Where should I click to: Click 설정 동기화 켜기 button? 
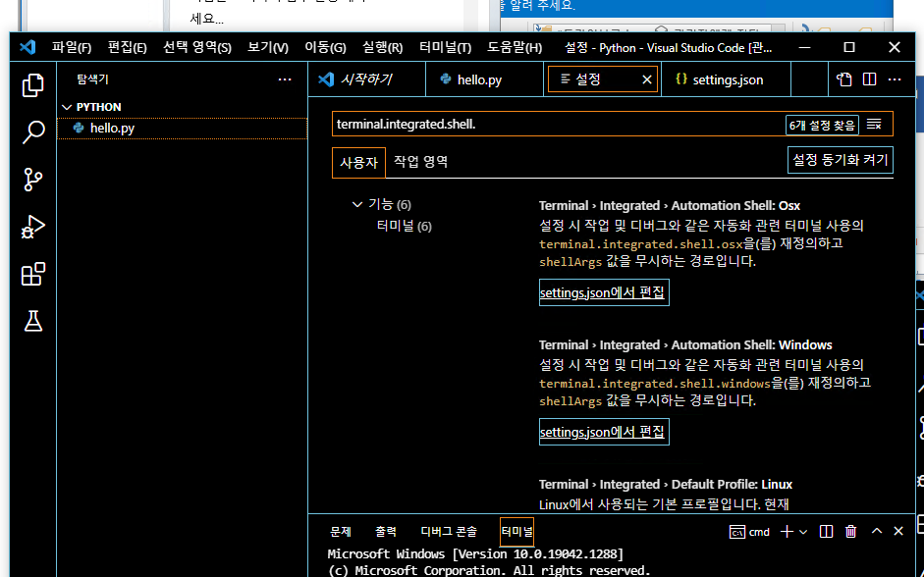click(x=841, y=160)
